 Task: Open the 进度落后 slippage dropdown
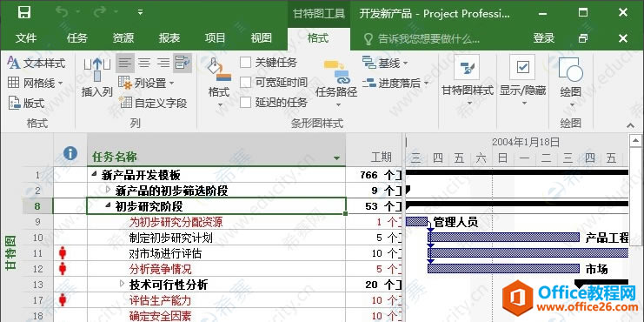(x=395, y=83)
